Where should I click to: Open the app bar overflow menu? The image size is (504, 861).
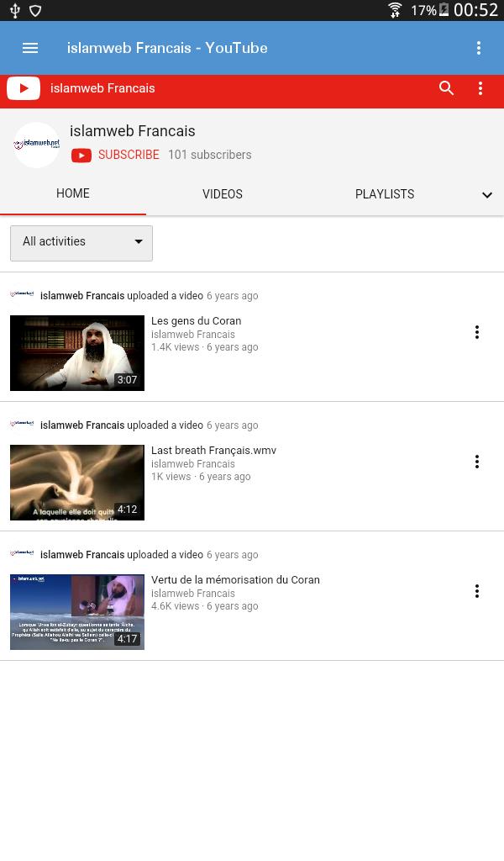click(479, 48)
